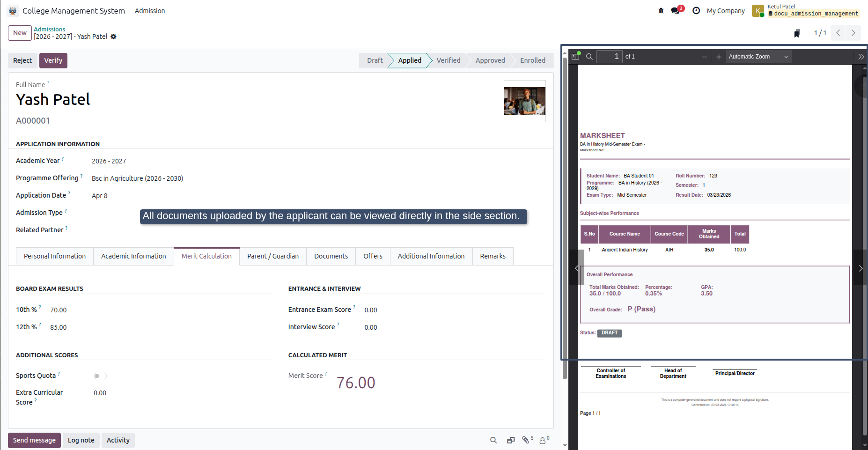Open the Documents tab
This screenshot has width=868, height=450.
tap(331, 256)
